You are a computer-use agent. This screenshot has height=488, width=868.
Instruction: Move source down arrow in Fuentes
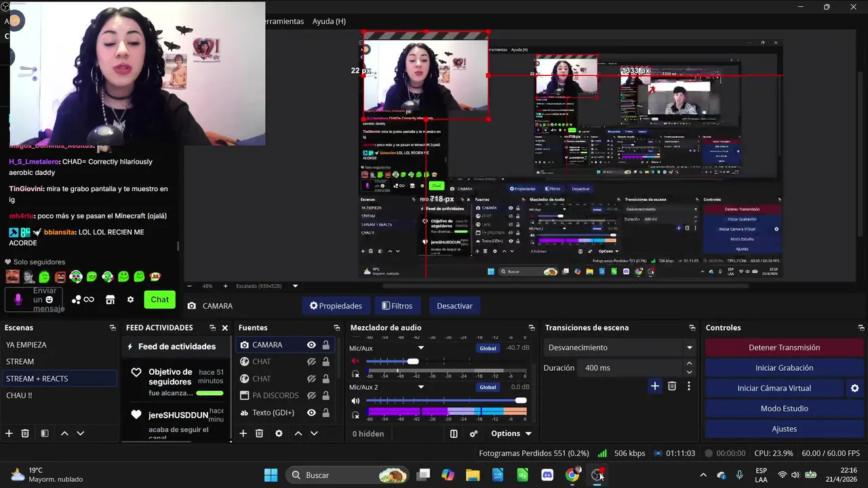[x=314, y=433]
